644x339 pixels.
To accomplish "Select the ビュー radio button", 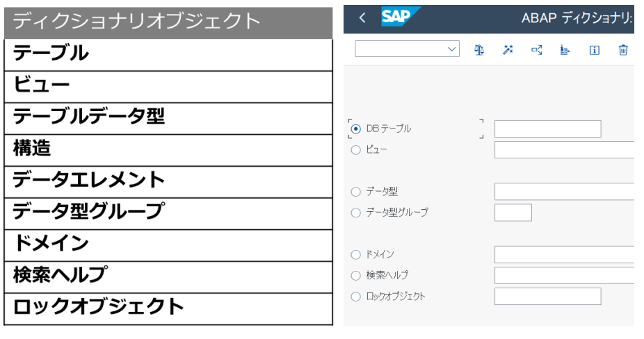I will click(x=355, y=150).
